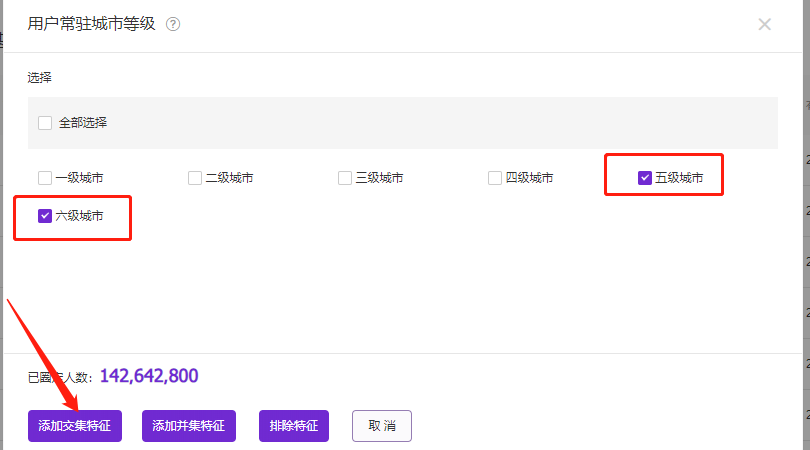Image resolution: width=810 pixels, height=450 pixels.
Task: Check 四级城市 option
Action: click(495, 178)
